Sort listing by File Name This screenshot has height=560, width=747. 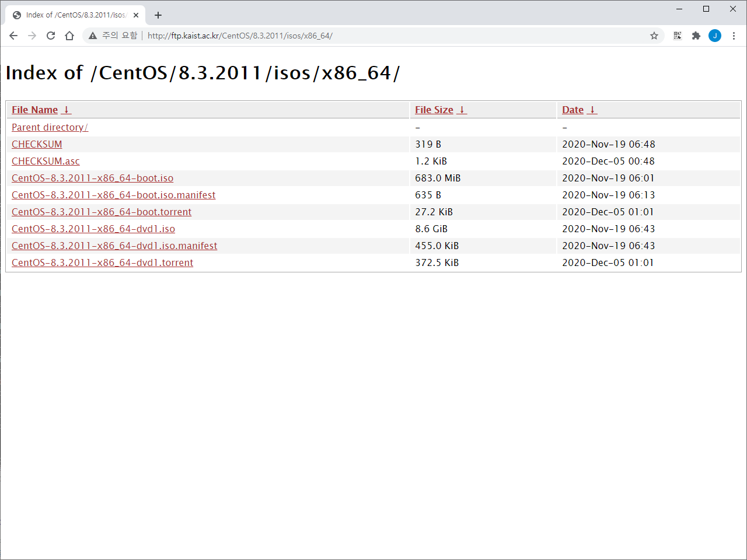(34, 110)
